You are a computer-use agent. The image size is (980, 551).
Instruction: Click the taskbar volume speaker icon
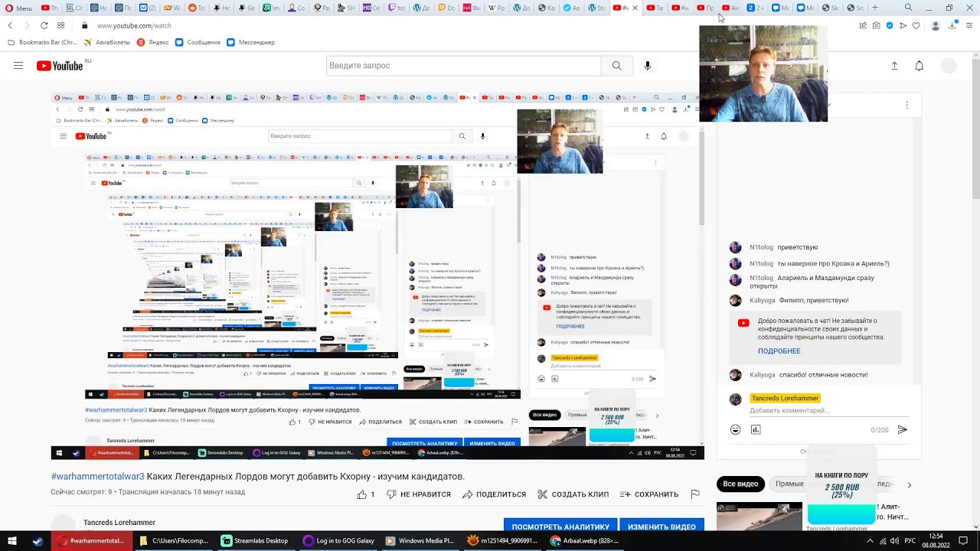coord(894,541)
